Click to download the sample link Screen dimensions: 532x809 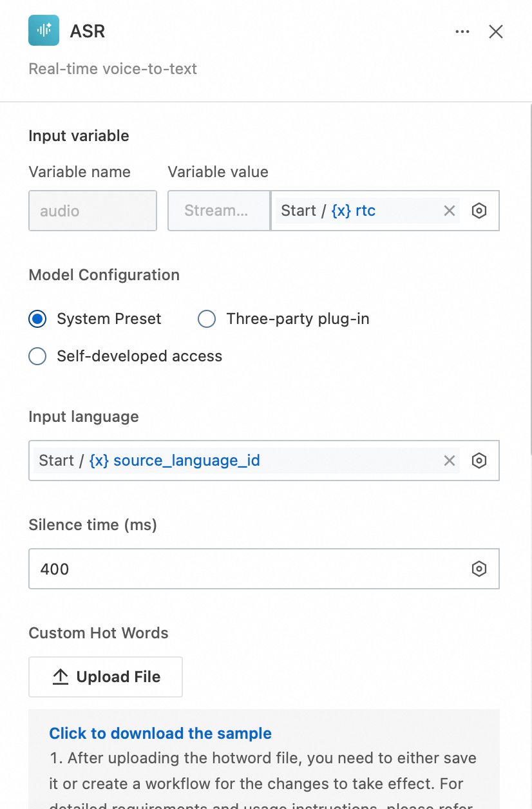click(160, 733)
